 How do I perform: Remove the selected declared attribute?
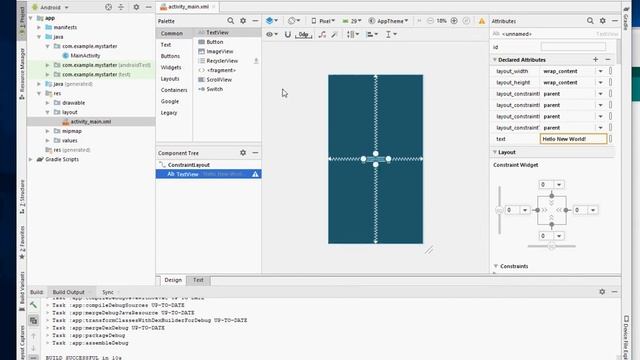608,60
